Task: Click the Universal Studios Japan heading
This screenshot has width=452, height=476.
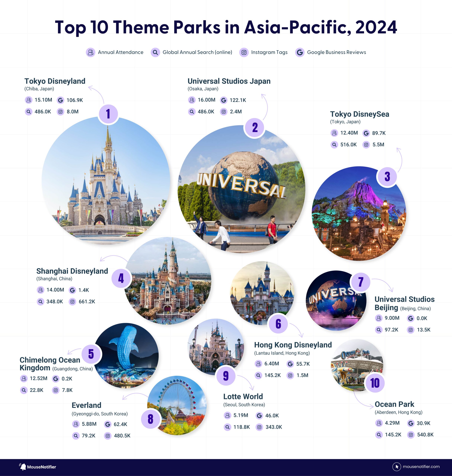Action: 229,81
